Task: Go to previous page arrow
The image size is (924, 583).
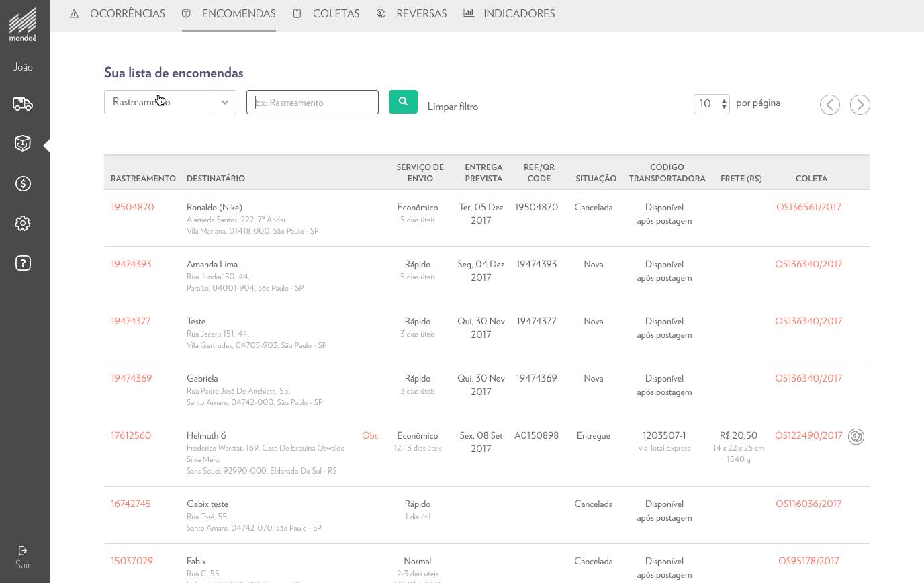Action: (x=829, y=105)
